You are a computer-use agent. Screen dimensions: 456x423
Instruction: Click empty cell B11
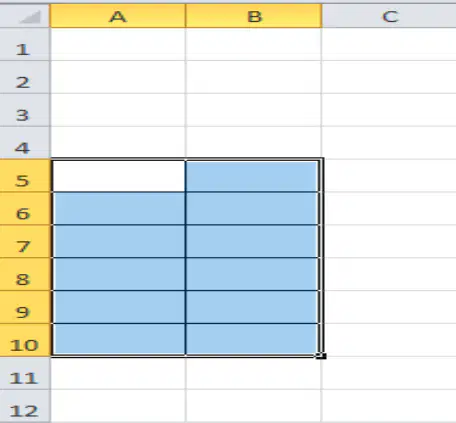254,373
